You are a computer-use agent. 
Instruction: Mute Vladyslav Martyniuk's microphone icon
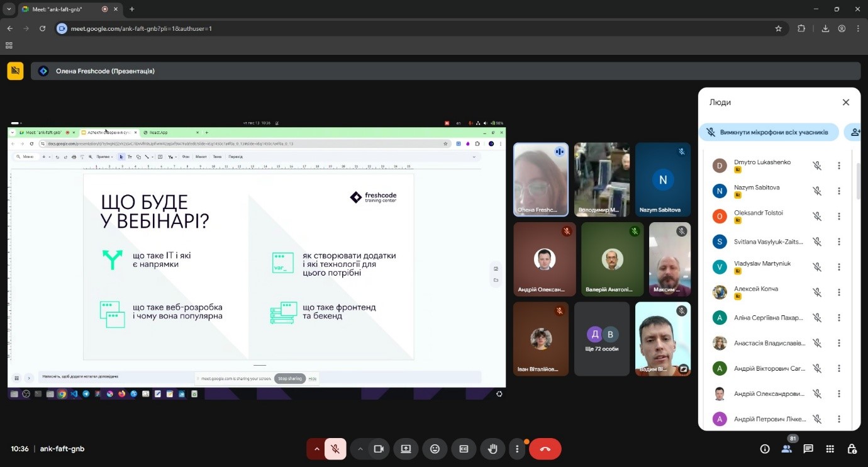coord(817,267)
